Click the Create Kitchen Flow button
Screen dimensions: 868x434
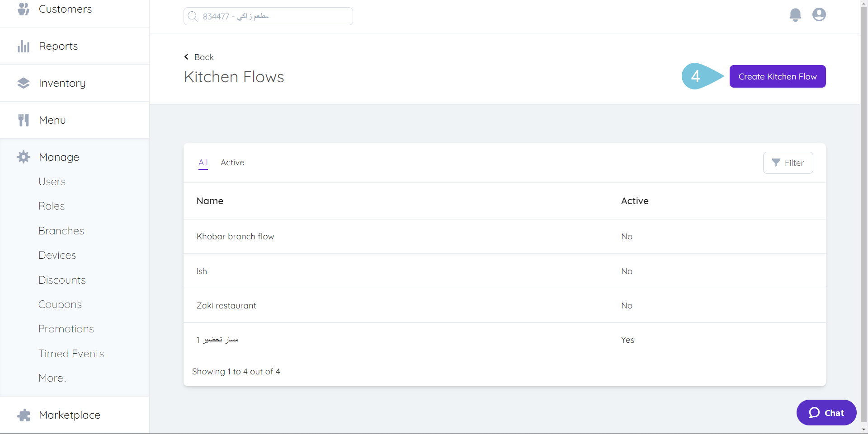[777, 76]
